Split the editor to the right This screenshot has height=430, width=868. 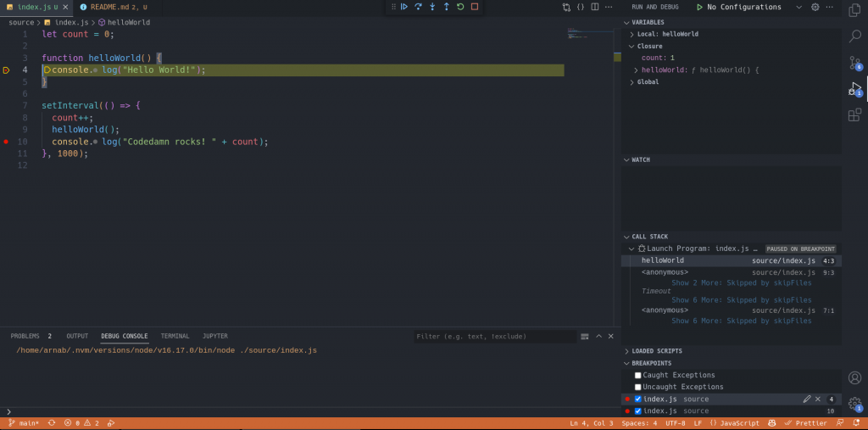click(x=594, y=7)
